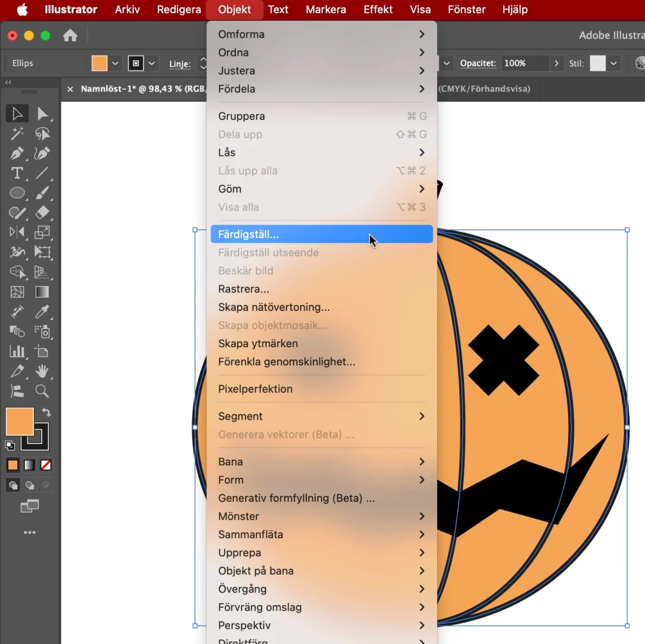Reset to default fill and stroke
Viewport: 645px width, 644px height.
10,445
